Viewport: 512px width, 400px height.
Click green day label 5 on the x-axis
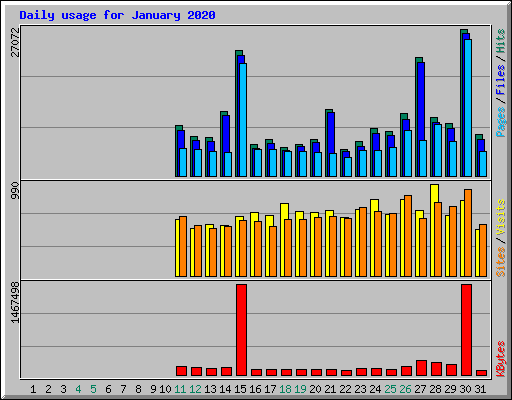tap(93, 389)
